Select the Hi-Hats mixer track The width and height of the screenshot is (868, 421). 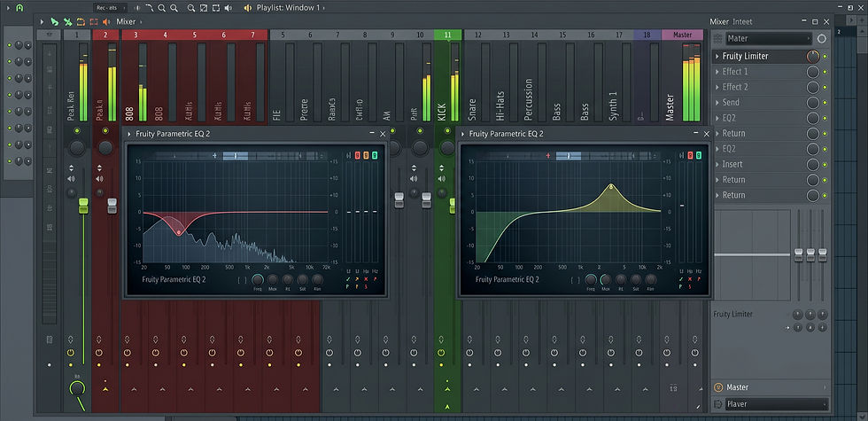coord(500,107)
